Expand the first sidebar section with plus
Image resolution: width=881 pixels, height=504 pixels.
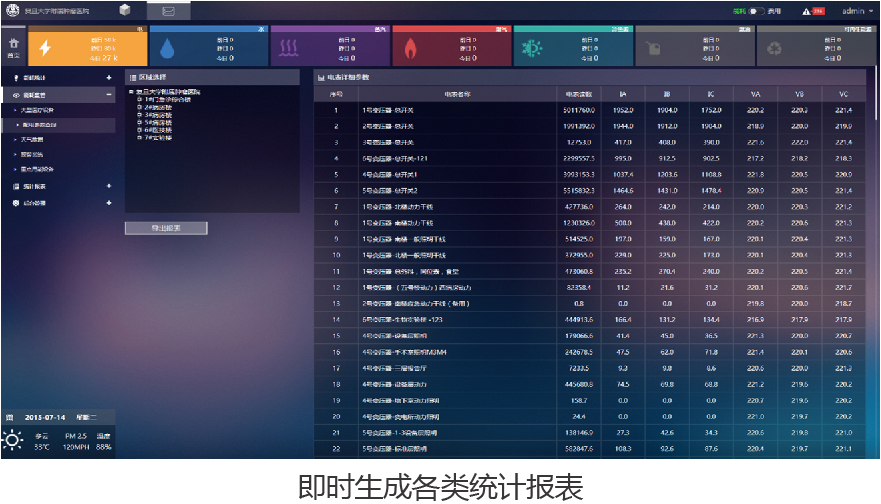click(x=108, y=77)
